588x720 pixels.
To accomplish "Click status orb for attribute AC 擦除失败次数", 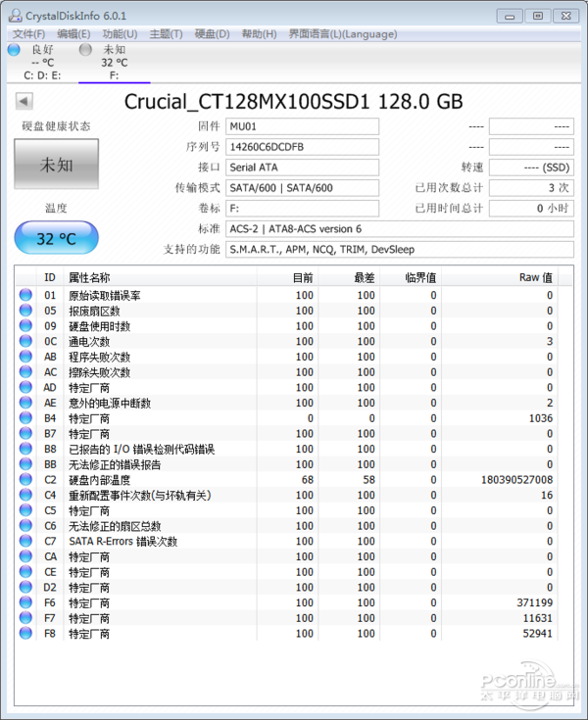I will [x=25, y=372].
